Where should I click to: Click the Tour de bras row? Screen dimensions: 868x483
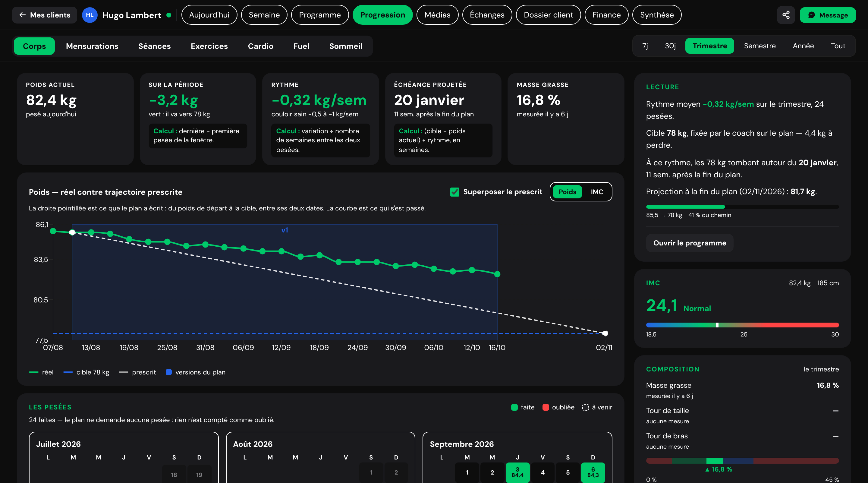(742, 440)
